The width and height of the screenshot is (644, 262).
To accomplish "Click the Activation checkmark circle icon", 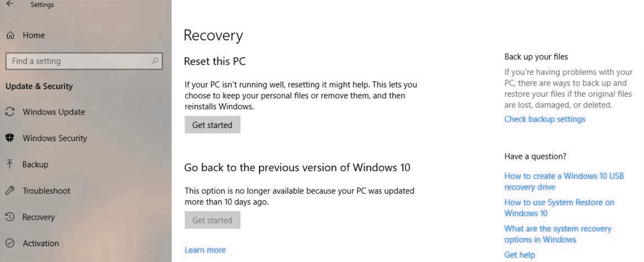I will click(x=10, y=243).
